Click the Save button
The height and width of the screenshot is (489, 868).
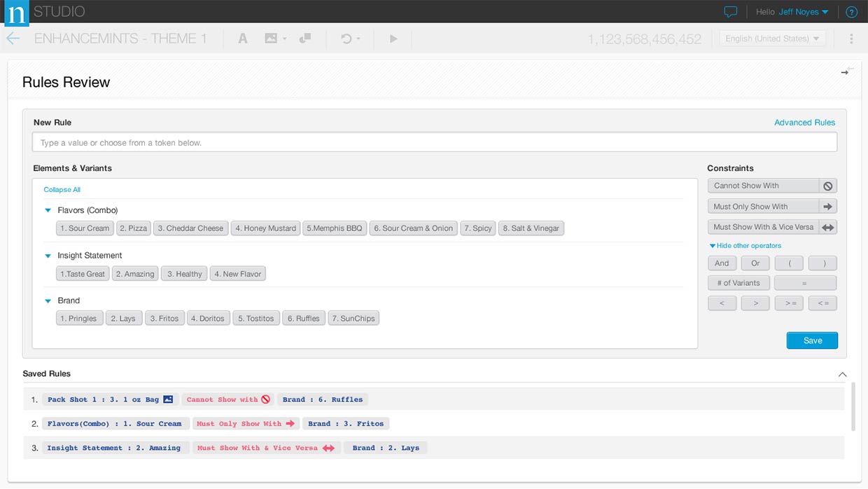pyautogui.click(x=812, y=340)
